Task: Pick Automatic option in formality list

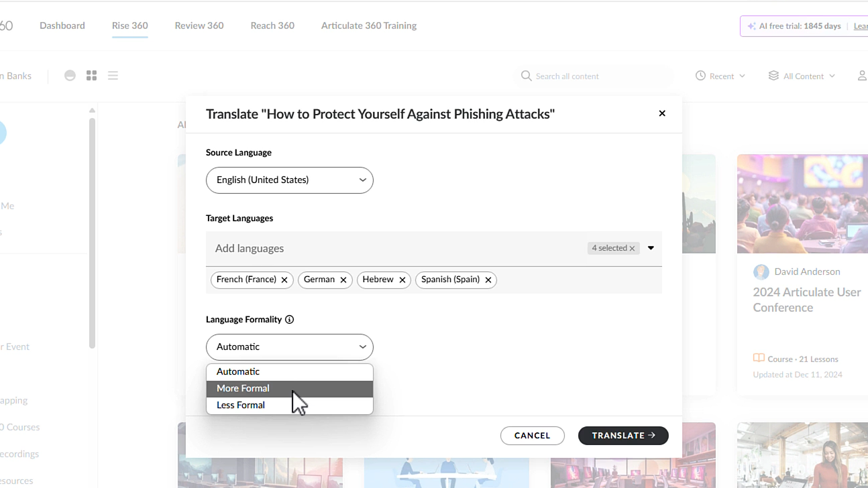Action: point(238,372)
